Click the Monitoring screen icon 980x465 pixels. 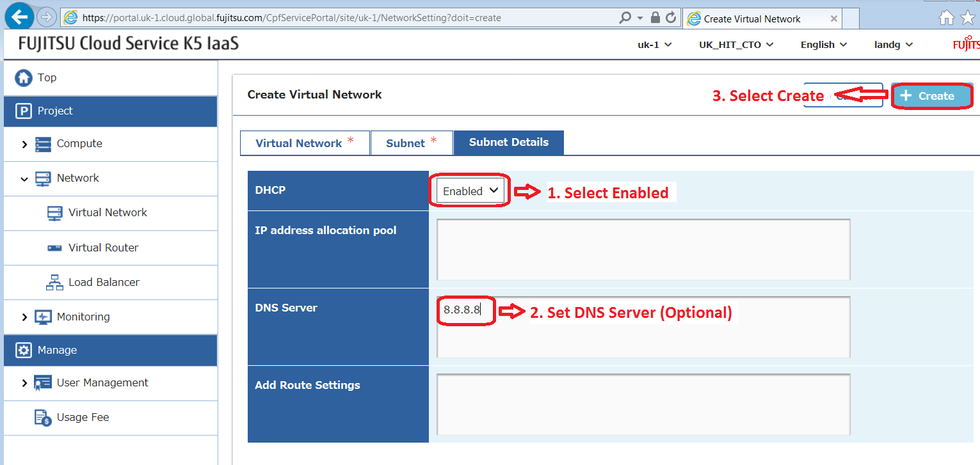(x=43, y=317)
